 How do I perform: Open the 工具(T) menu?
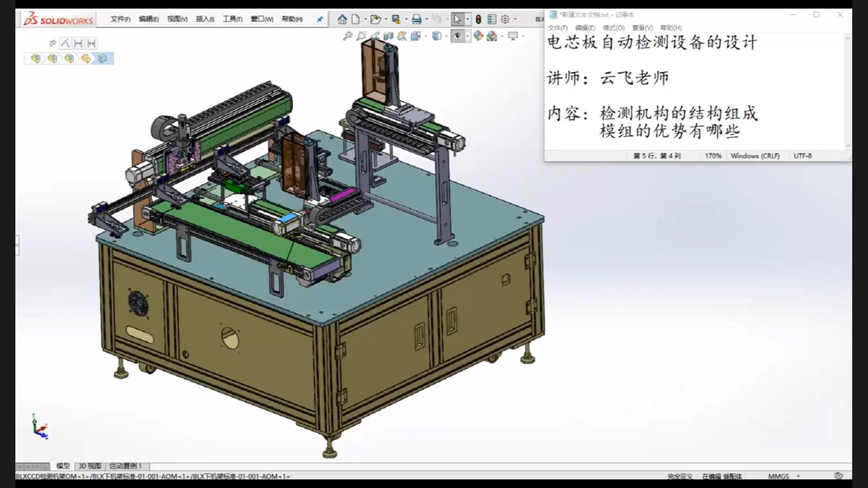click(x=232, y=19)
